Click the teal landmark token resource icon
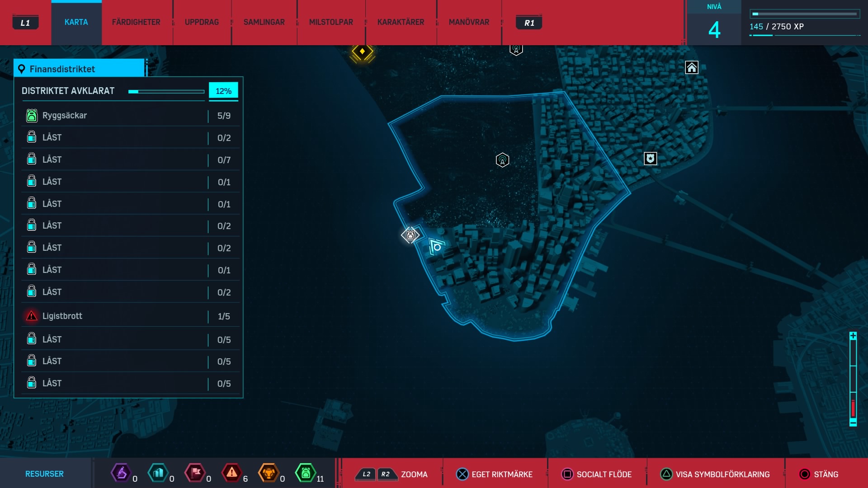 158,473
